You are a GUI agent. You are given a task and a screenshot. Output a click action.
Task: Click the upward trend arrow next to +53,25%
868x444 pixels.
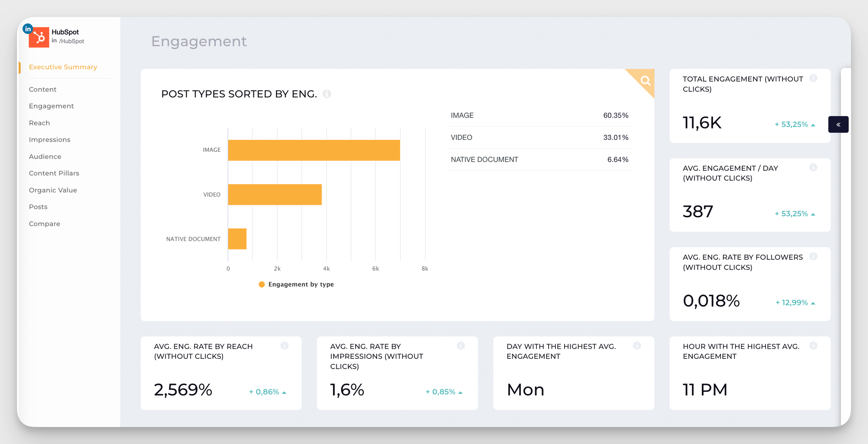pos(813,124)
